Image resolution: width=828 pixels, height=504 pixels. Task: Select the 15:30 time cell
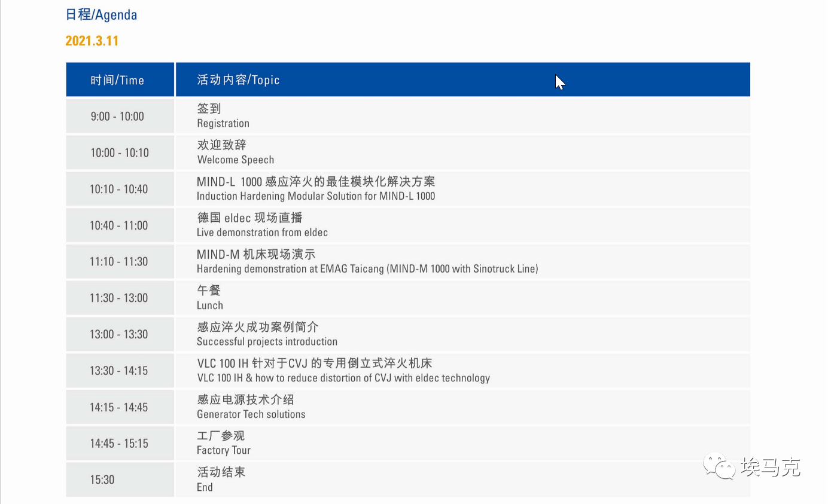(120, 479)
